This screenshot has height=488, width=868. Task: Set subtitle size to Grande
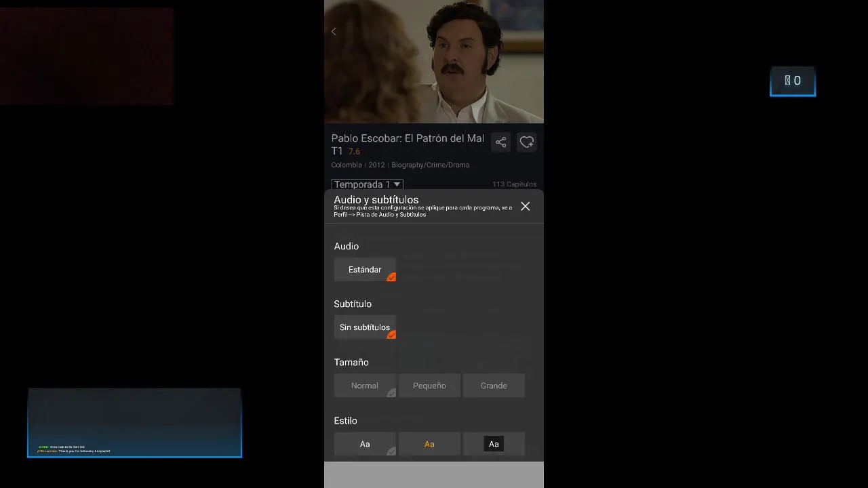click(494, 386)
